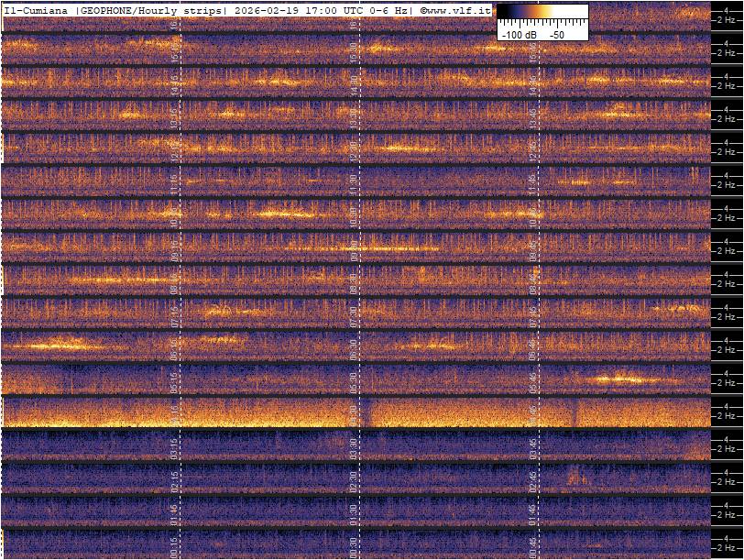This screenshot has width=744, height=560.
Task: Click the 0-6 Hz range text
Action: pyautogui.click(x=388, y=9)
